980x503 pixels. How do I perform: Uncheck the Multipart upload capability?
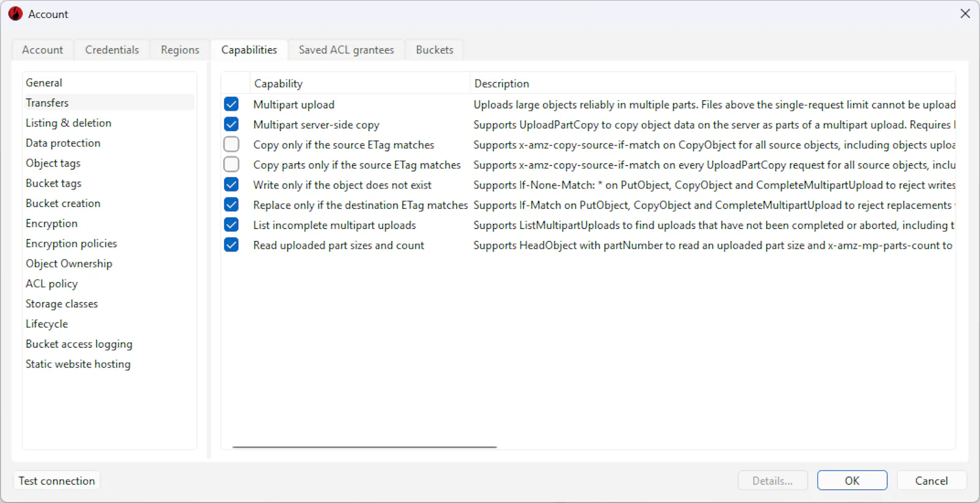[x=232, y=104]
